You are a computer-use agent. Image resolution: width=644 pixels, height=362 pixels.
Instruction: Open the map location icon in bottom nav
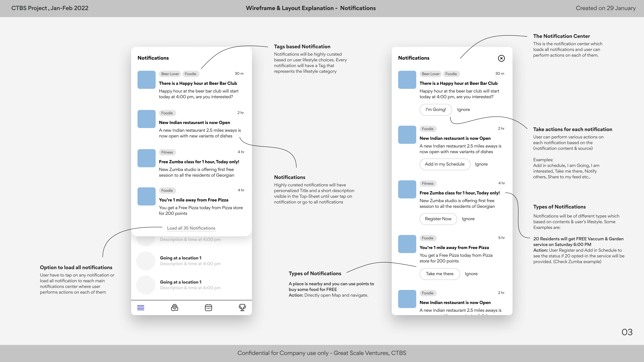point(174,308)
